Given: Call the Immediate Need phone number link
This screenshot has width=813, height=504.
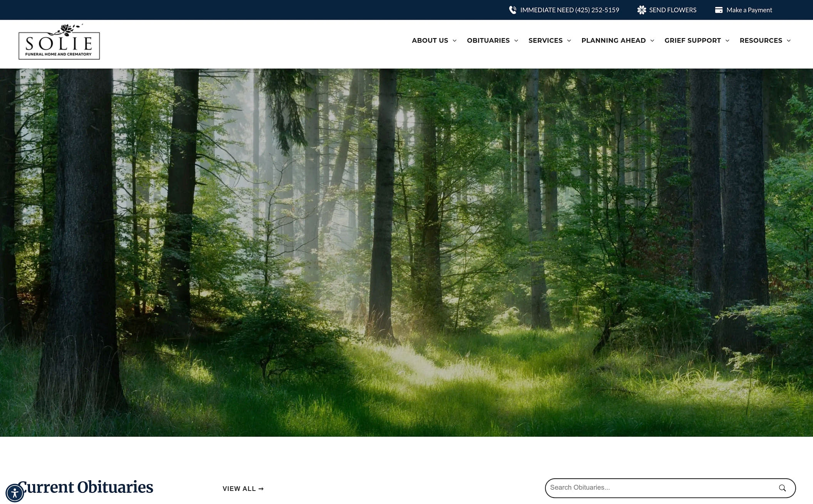Looking at the screenshot, I should 569,10.
